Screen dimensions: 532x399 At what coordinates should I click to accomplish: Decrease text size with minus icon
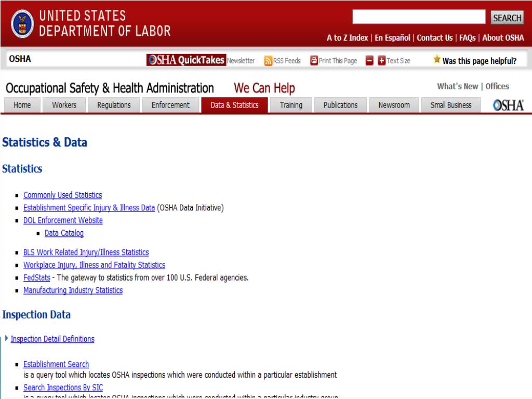coord(369,61)
